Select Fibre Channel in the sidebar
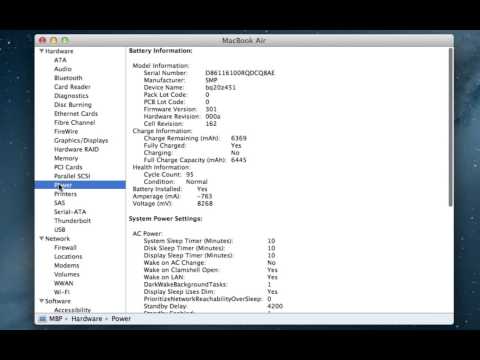The image size is (480, 360). [75, 123]
